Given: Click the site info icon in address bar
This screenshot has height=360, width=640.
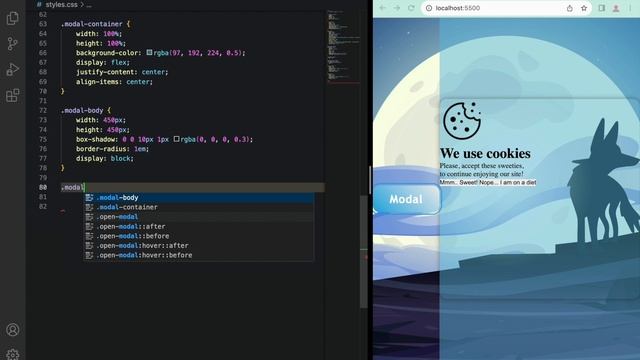Looking at the screenshot, I should click(x=429, y=8).
